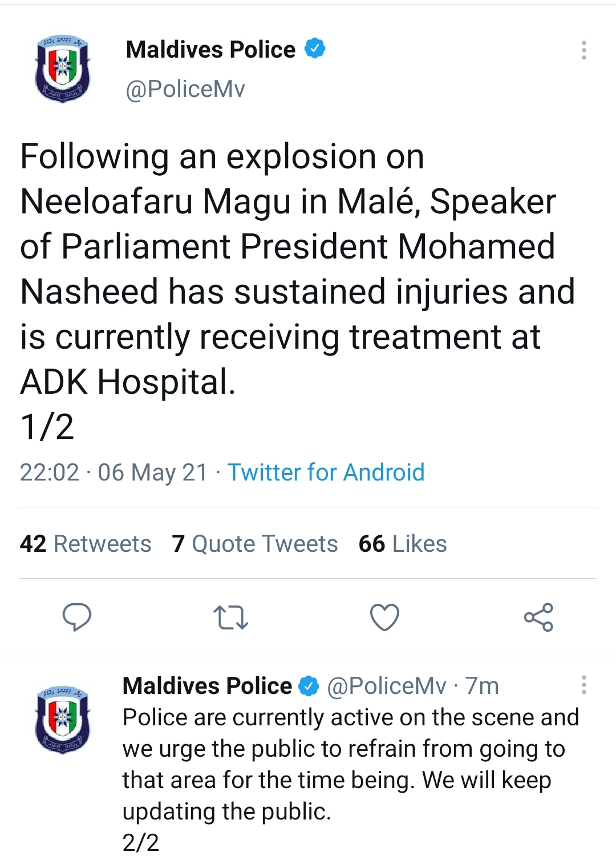The width and height of the screenshot is (616, 868).
Task: Tap the Maldives Police avatar on reply tweet
Action: tap(62, 720)
